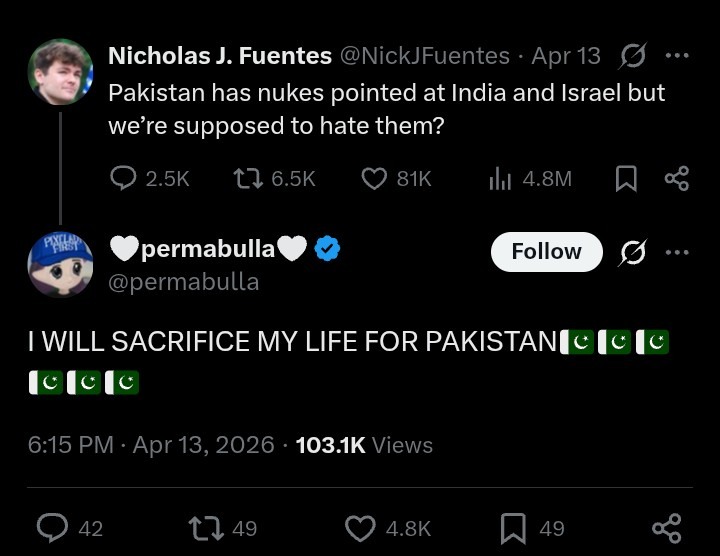Screen dimensions: 720x556
Task: Open the @NickJFuentes handle link
Action: click(426, 56)
